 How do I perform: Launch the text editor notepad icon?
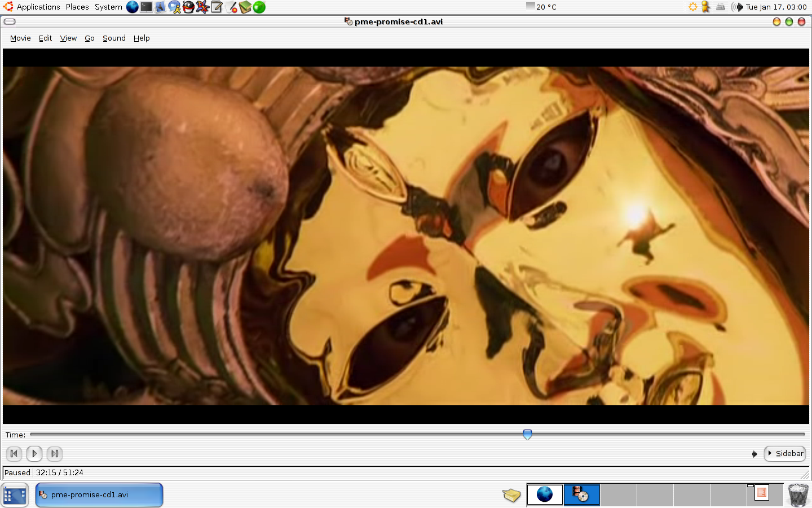tap(217, 7)
